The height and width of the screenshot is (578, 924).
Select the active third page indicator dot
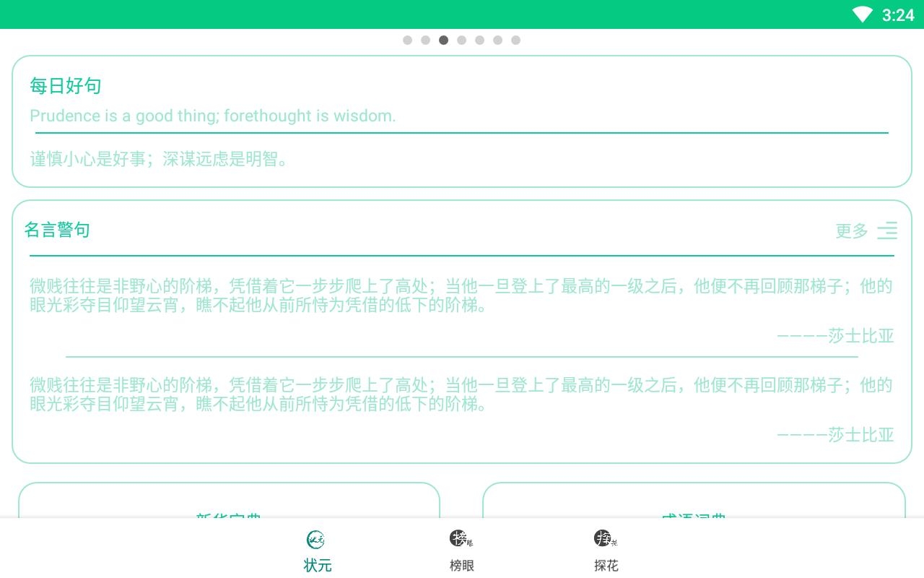(443, 40)
